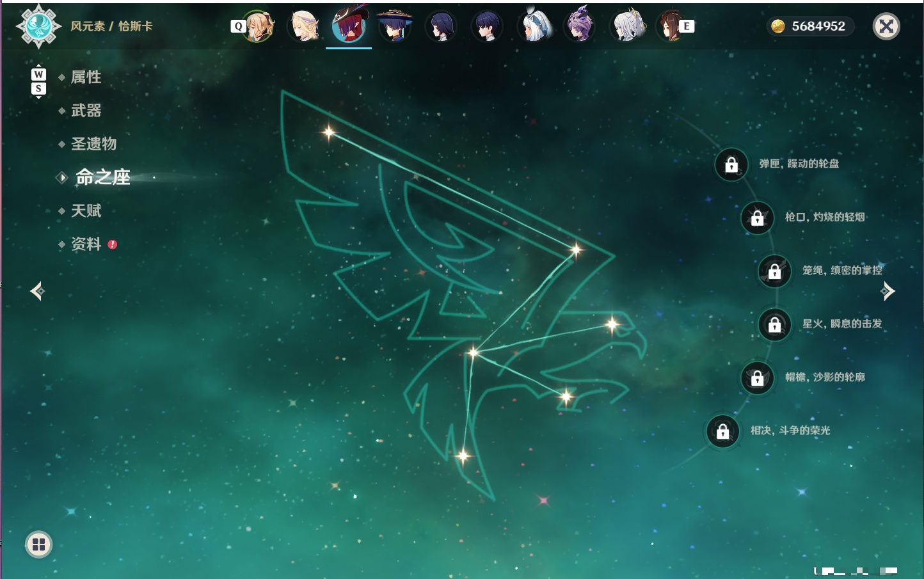Click the Anemo element emblem icon
Screen dimensions: 924x579
pos(39,26)
